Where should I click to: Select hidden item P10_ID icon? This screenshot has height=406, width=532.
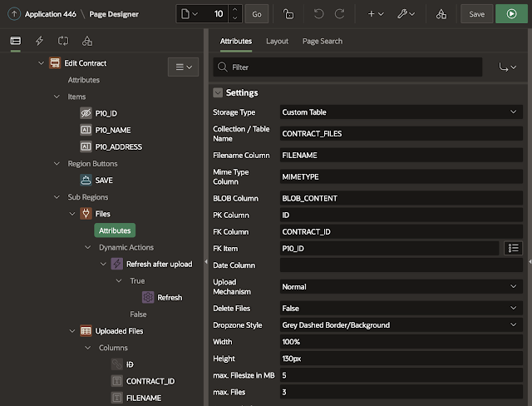coord(86,113)
